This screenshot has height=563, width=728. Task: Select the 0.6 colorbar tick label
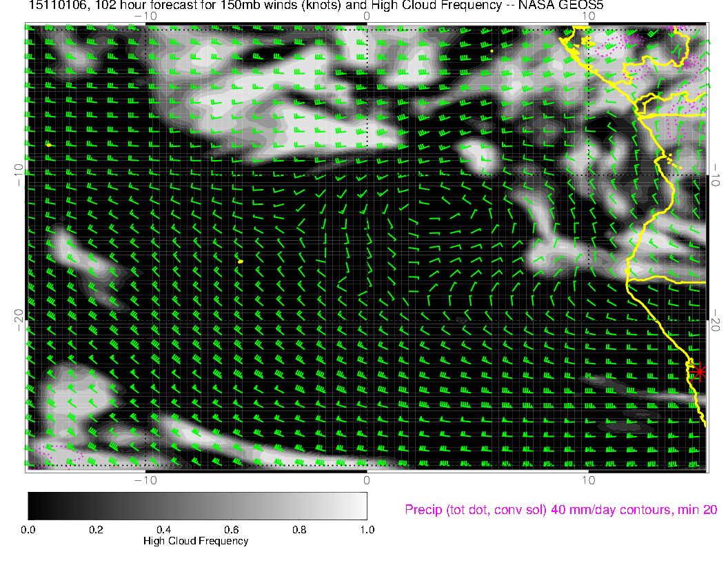(231, 530)
